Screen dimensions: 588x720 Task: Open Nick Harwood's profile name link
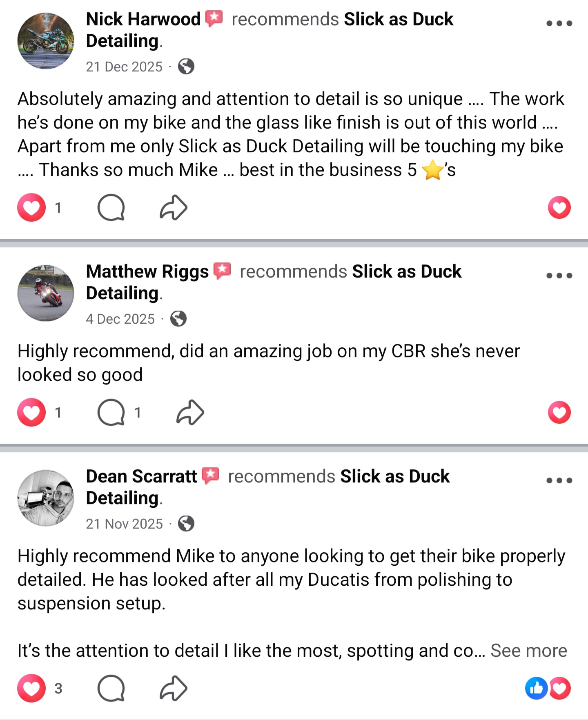tap(143, 19)
